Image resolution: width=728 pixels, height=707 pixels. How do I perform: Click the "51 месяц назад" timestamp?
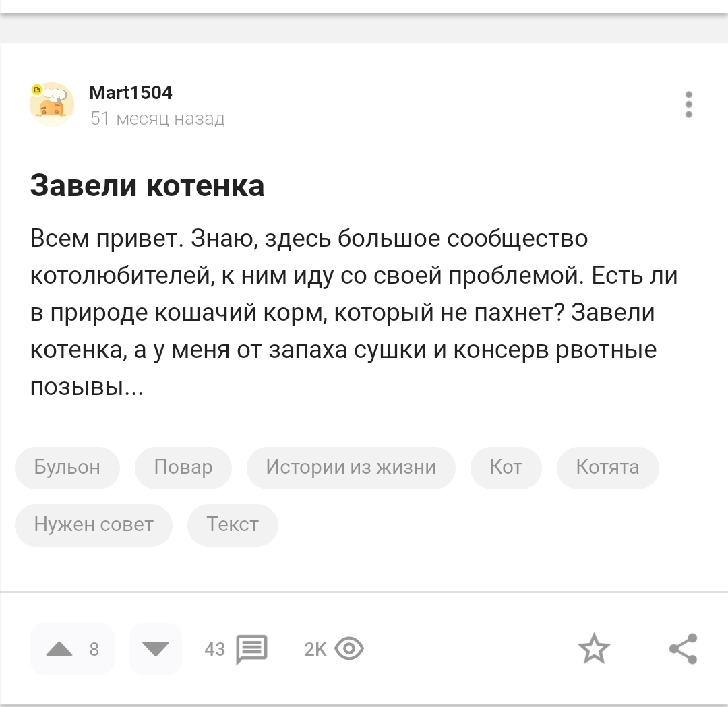click(158, 119)
